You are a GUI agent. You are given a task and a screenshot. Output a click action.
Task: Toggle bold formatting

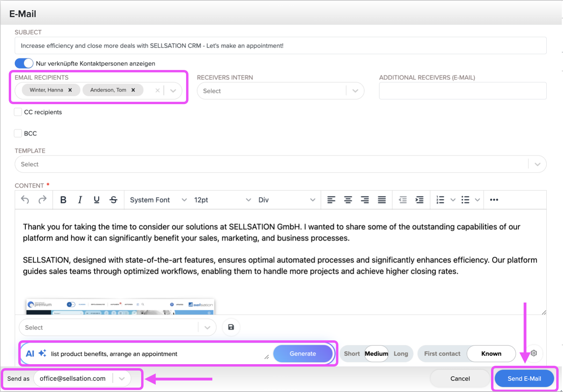click(x=63, y=200)
